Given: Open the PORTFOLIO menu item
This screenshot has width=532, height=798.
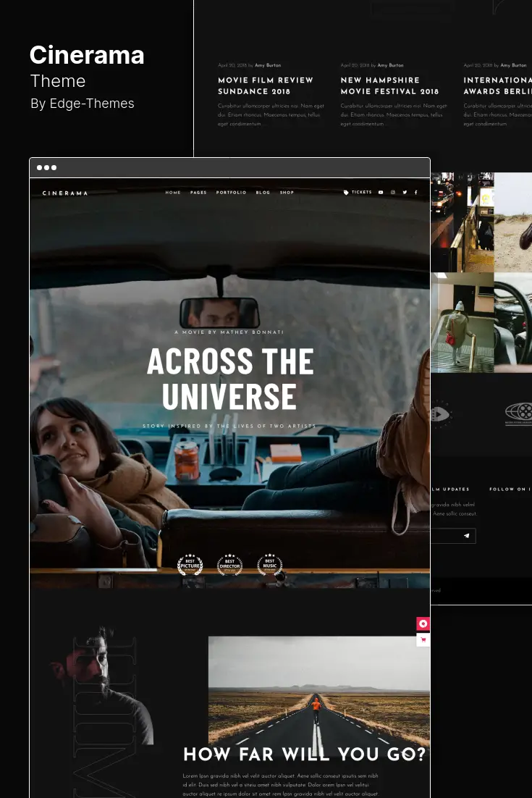Looking at the screenshot, I should click(231, 193).
